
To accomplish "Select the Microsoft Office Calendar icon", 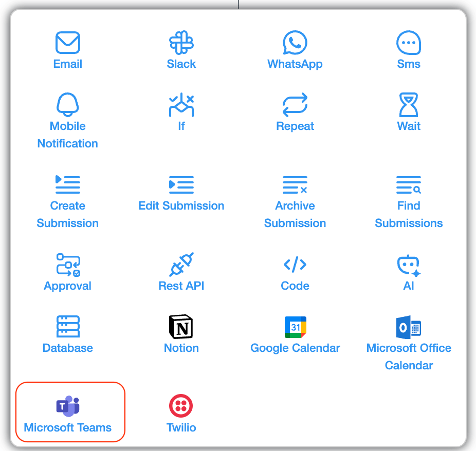I will point(409,327).
